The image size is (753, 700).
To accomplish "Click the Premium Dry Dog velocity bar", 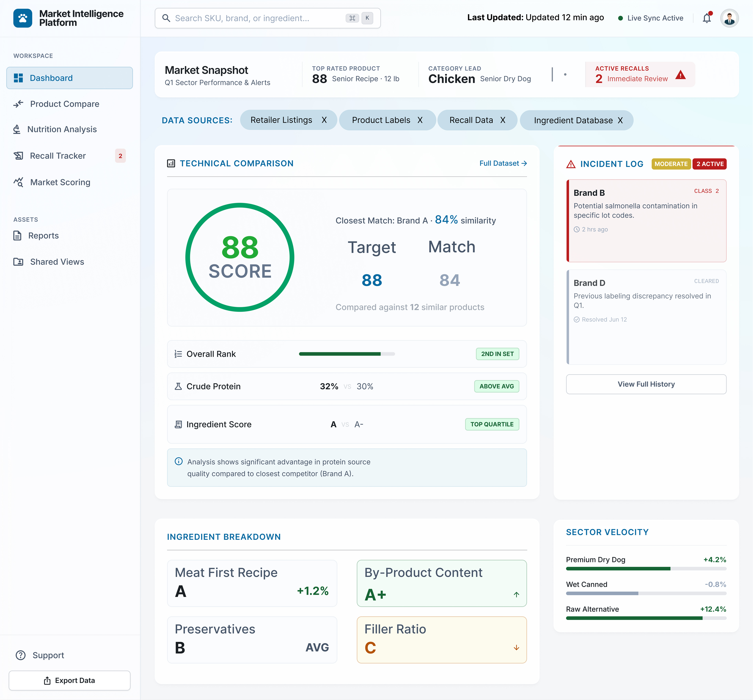I will (646, 569).
